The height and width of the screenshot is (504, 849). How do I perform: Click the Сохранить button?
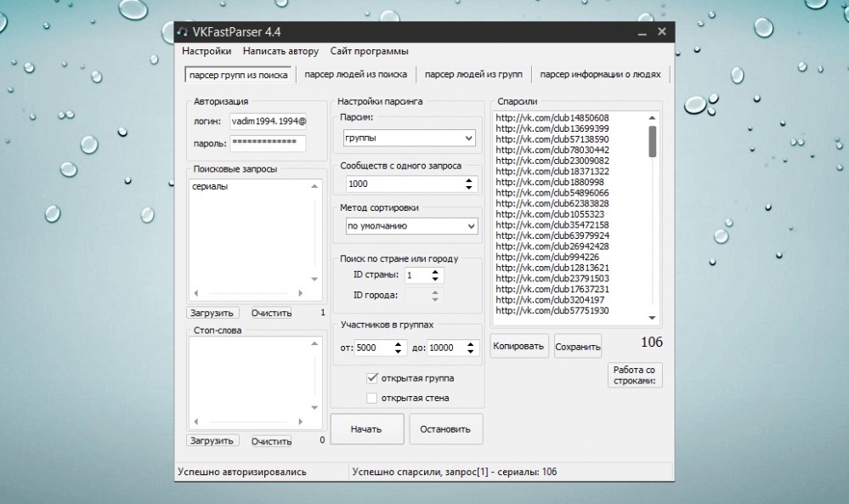click(578, 347)
